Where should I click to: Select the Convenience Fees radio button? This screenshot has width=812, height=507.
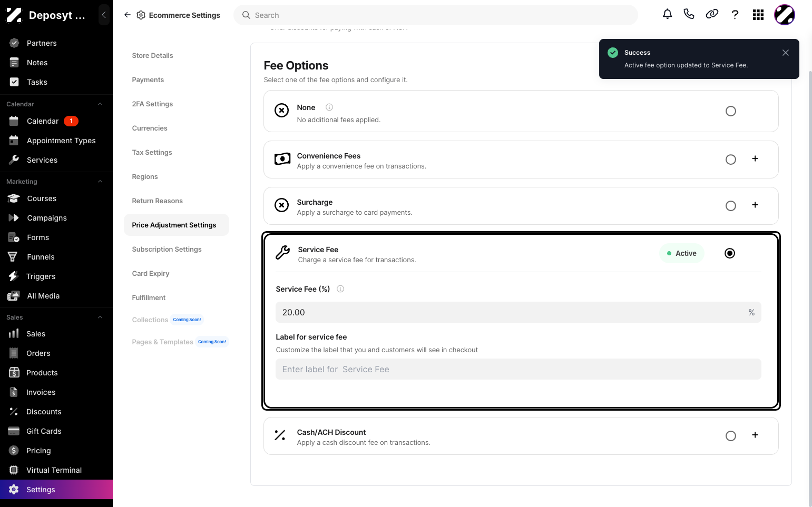[731, 160]
